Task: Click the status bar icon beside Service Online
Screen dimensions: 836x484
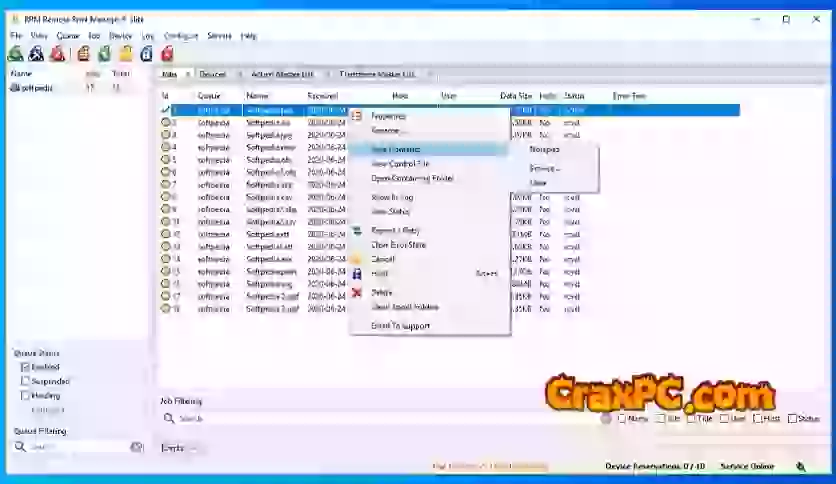Action: [x=801, y=466]
